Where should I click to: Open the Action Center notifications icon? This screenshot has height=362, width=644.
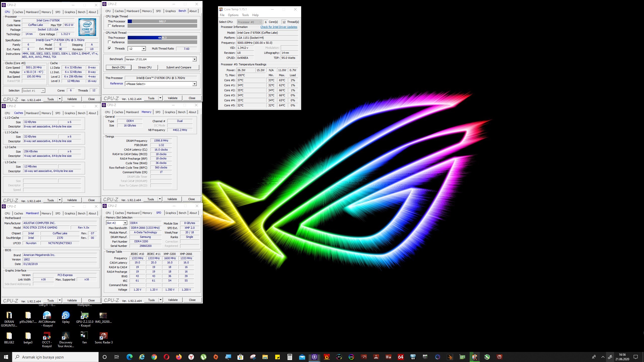tap(636, 357)
